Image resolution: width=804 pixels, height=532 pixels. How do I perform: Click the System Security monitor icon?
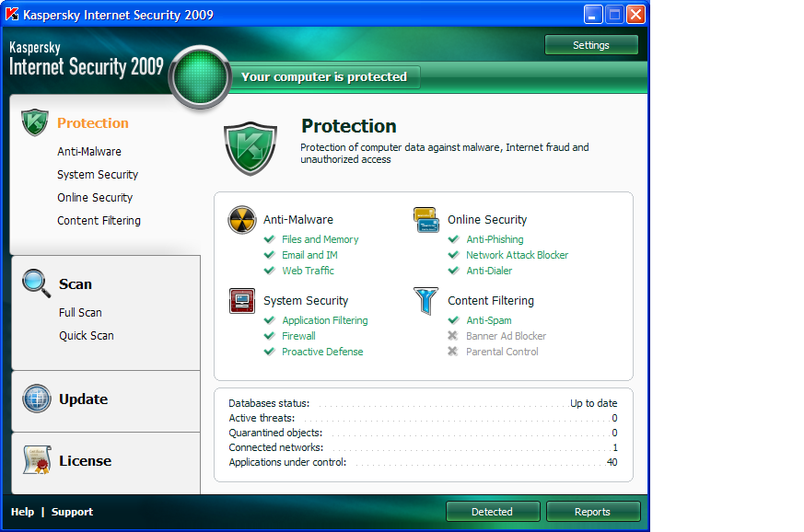pos(242,300)
